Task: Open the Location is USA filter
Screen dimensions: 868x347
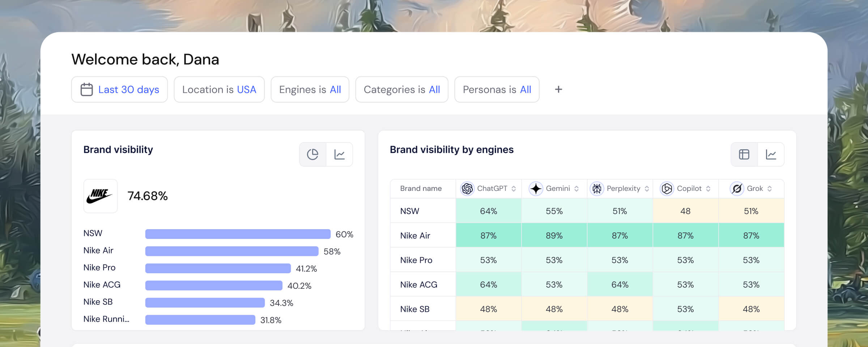Action: coord(219,89)
